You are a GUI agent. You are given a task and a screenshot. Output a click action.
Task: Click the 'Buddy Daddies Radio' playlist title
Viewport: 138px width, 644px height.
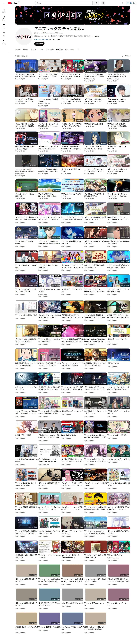pos(68,435)
